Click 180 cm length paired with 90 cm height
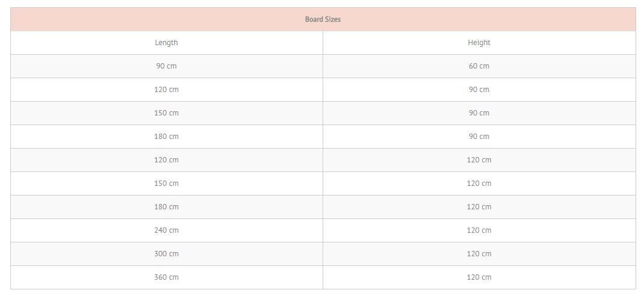644x299 pixels. (x=167, y=137)
